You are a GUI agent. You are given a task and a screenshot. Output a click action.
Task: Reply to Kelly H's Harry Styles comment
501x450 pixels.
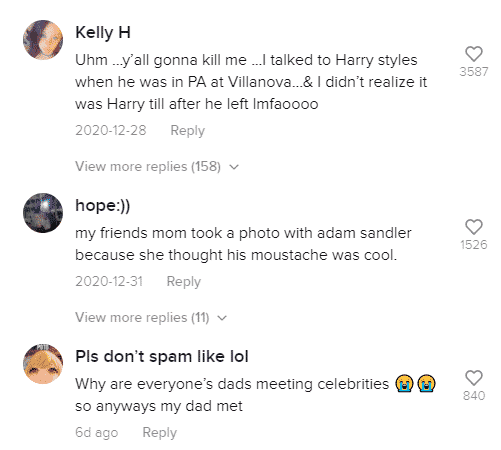(x=187, y=130)
